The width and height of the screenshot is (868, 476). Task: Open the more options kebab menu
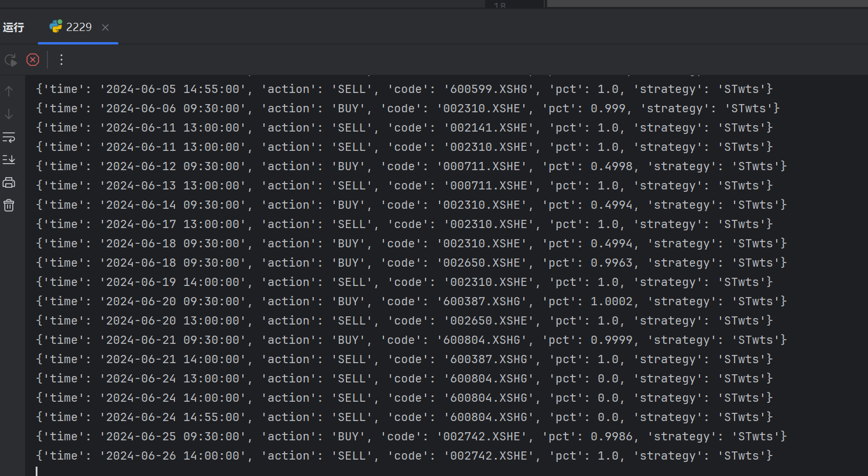(x=61, y=60)
